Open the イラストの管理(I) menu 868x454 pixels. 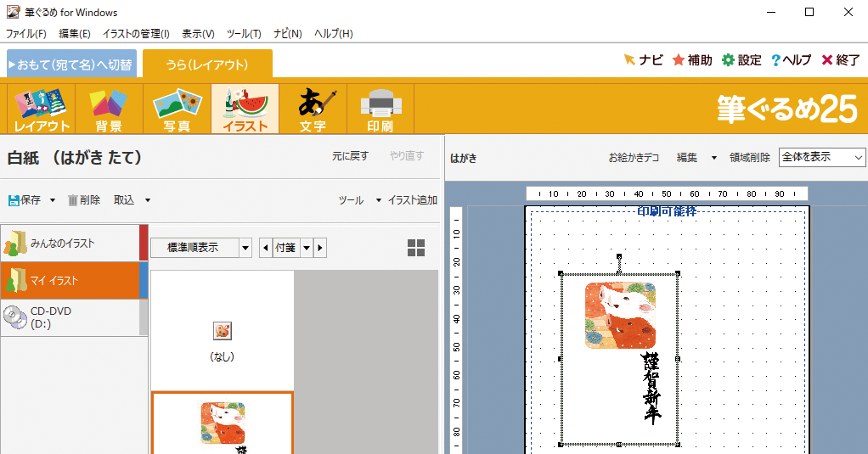point(136,34)
